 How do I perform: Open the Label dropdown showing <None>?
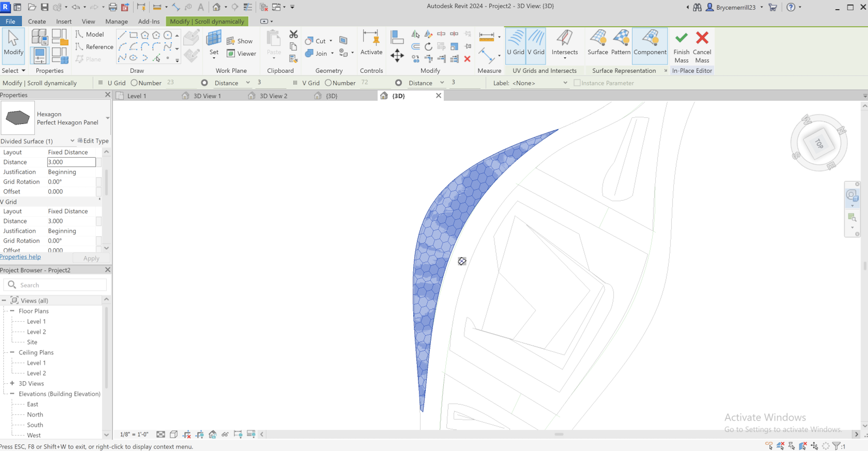[539, 83]
